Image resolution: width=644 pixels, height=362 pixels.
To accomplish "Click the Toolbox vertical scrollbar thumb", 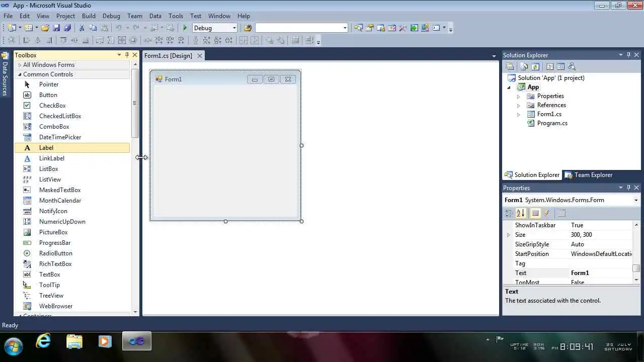I will pos(135,103).
